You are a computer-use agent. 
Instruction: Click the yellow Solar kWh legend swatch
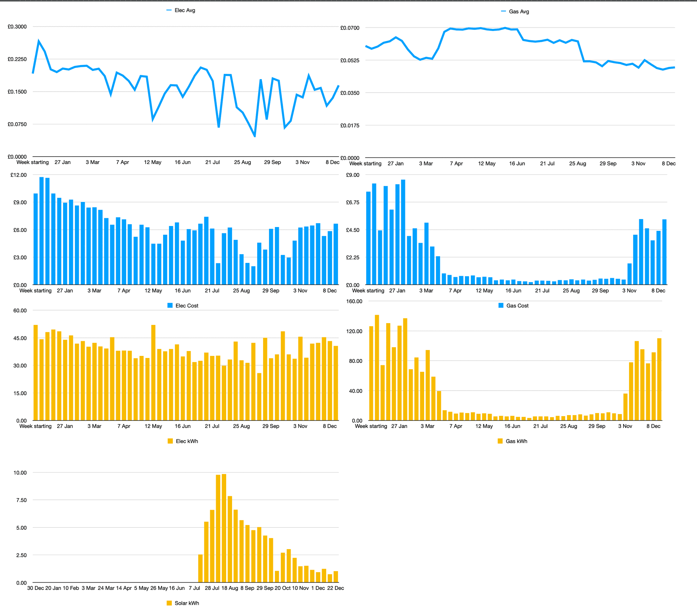(x=169, y=603)
